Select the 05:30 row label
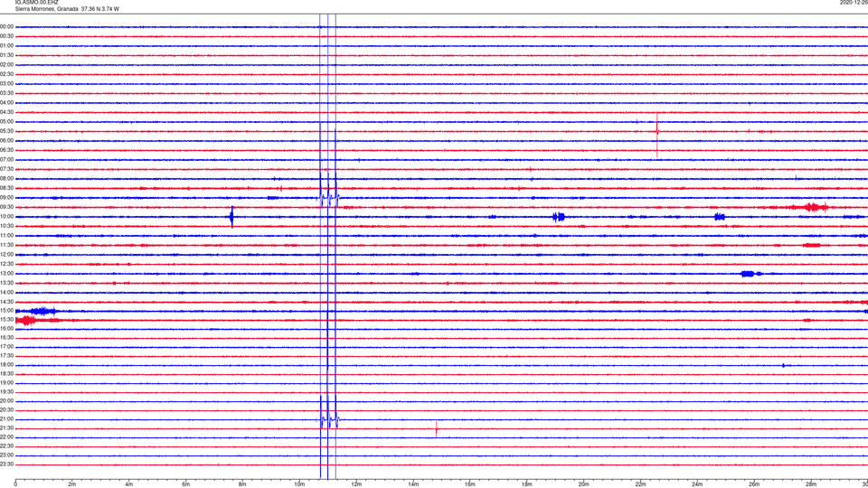Image resolution: width=868 pixels, height=488 pixels. pos(6,131)
